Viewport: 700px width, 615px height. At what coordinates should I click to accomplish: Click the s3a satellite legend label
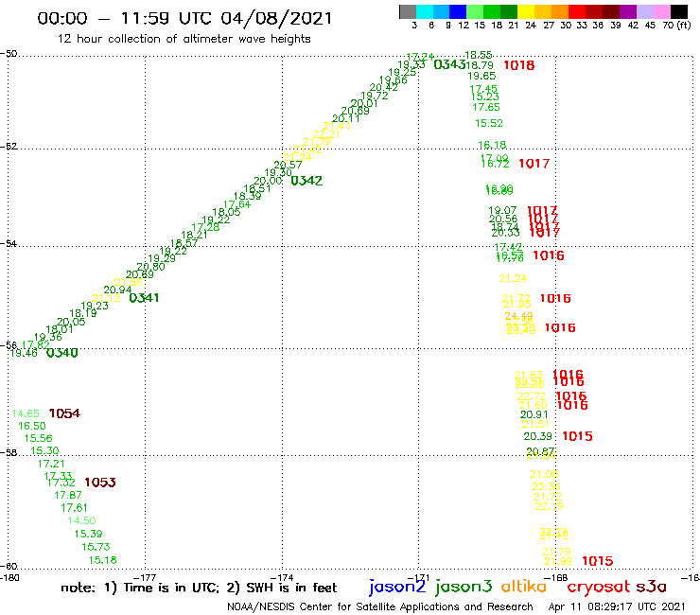tap(651, 587)
